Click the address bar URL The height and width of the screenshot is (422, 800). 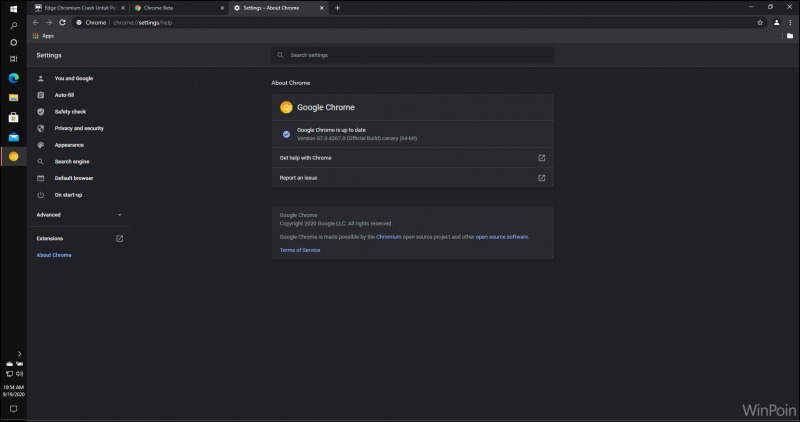click(x=143, y=22)
